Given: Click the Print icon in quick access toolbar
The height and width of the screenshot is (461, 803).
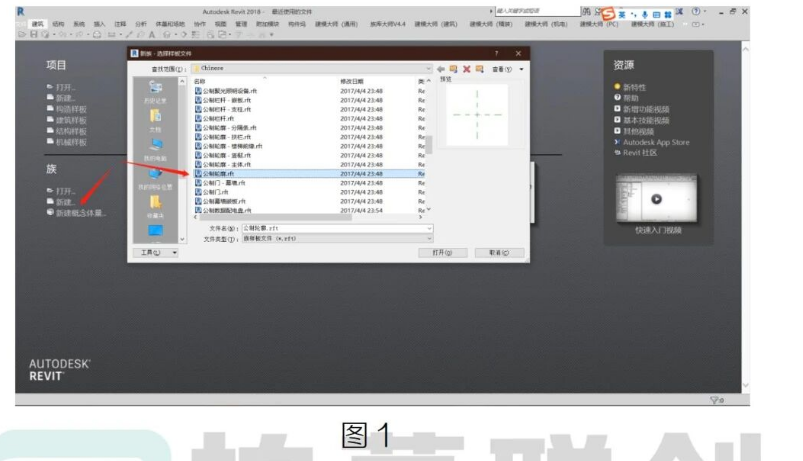Looking at the screenshot, I should pos(97,35).
